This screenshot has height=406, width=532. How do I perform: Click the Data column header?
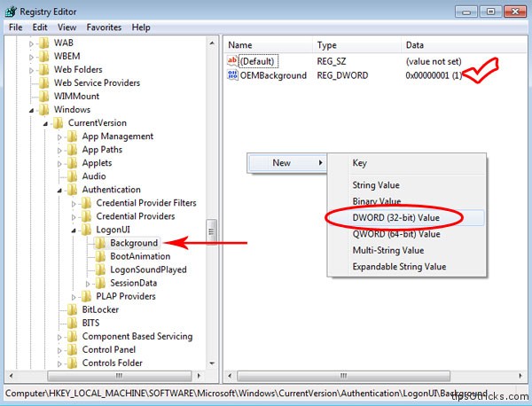[415, 44]
